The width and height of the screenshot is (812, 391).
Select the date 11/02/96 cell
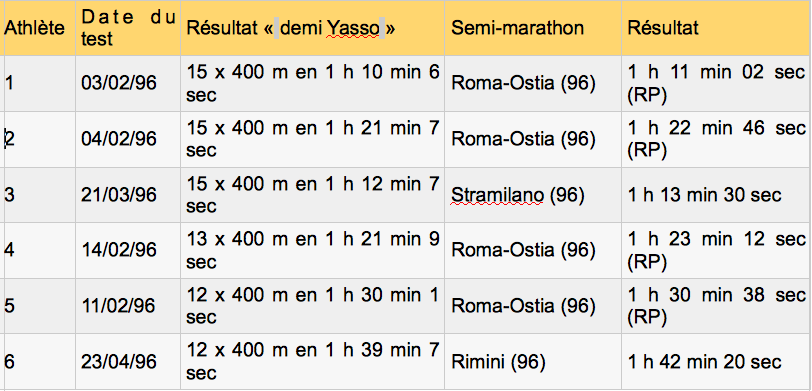point(128,306)
